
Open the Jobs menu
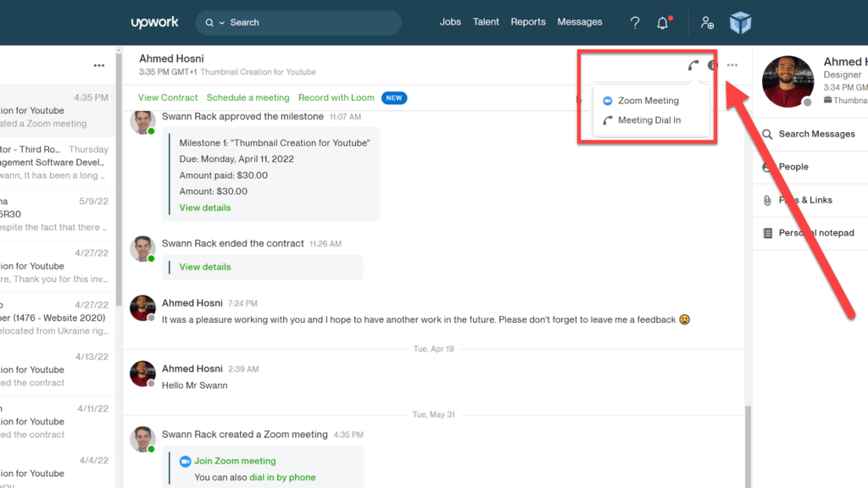pos(450,22)
